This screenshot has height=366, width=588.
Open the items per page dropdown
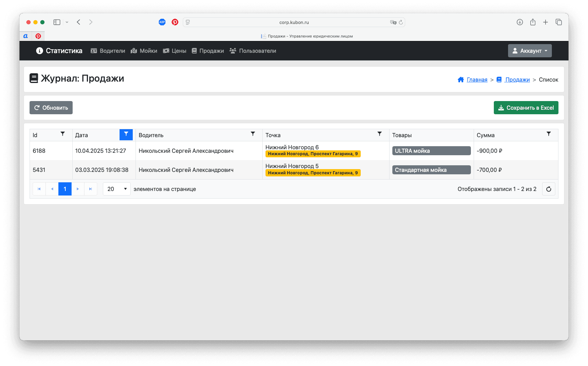click(x=116, y=189)
